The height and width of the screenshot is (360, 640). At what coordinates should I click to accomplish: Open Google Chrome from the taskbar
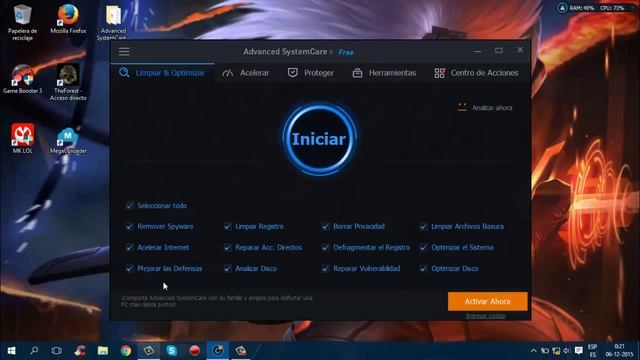(x=126, y=351)
